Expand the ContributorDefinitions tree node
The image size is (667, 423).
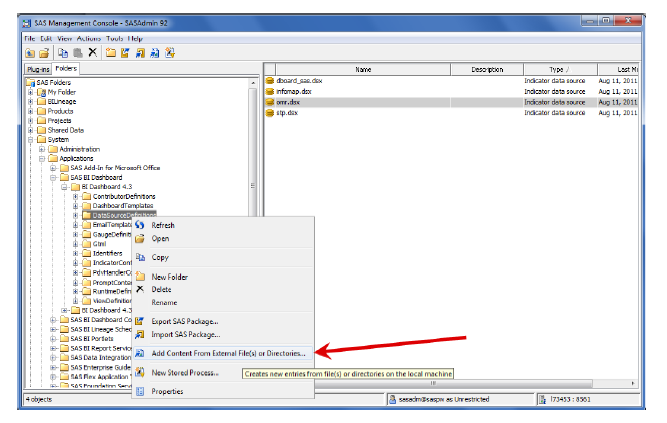coord(75,196)
